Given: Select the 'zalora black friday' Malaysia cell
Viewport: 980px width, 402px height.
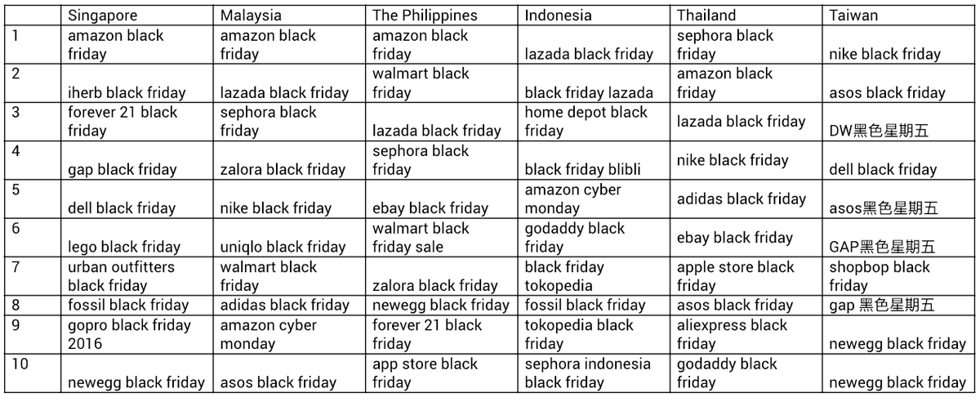Looking at the screenshot, I should click(291, 161).
